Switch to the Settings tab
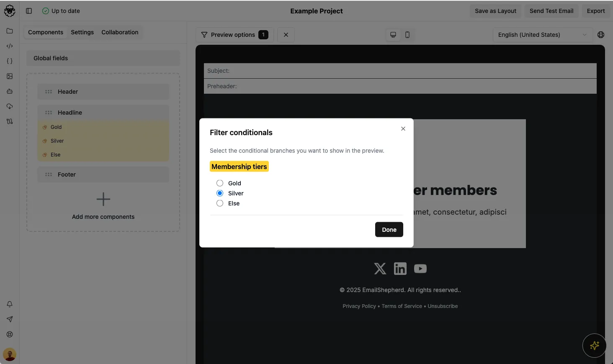The image size is (613, 364). (x=82, y=32)
